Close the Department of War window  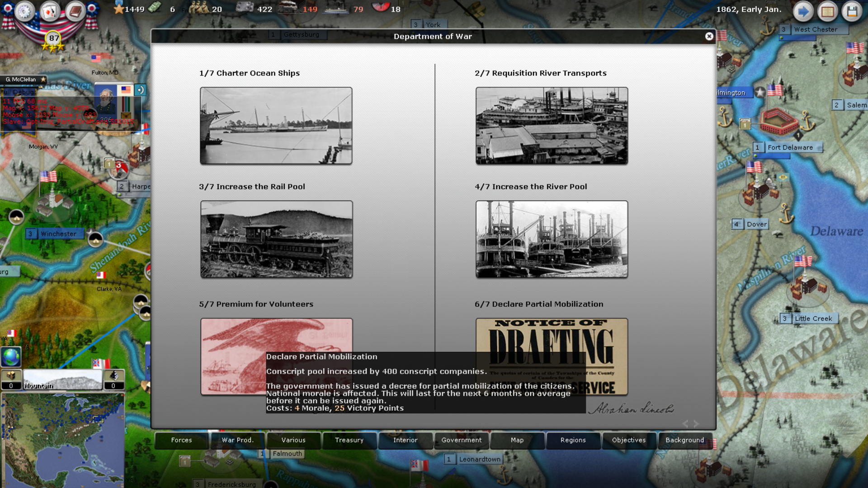click(x=709, y=36)
